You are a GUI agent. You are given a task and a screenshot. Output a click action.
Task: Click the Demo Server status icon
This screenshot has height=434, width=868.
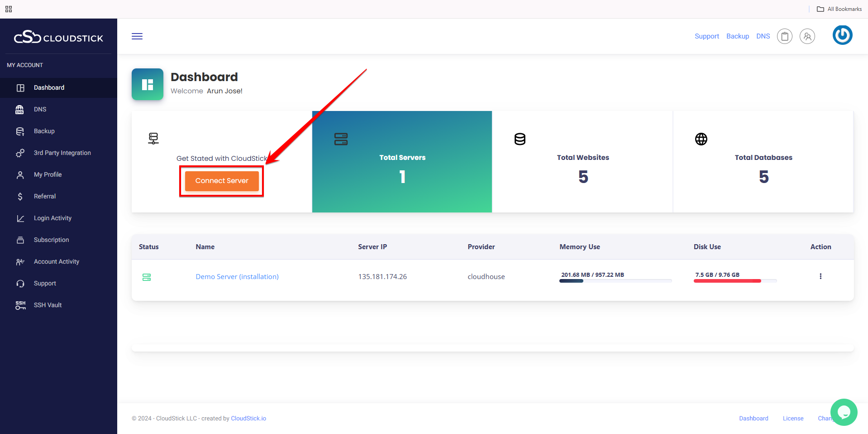click(147, 277)
